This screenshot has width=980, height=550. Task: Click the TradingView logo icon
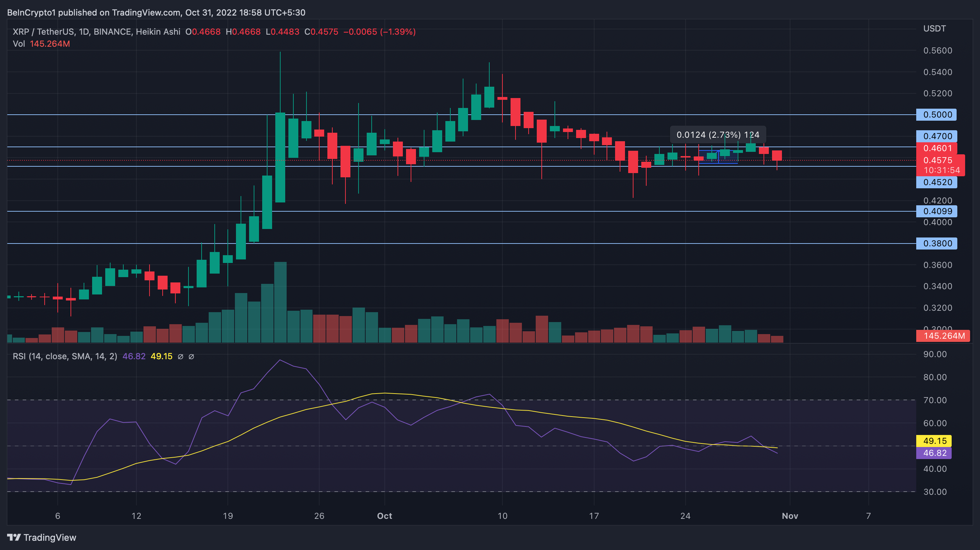tap(14, 537)
